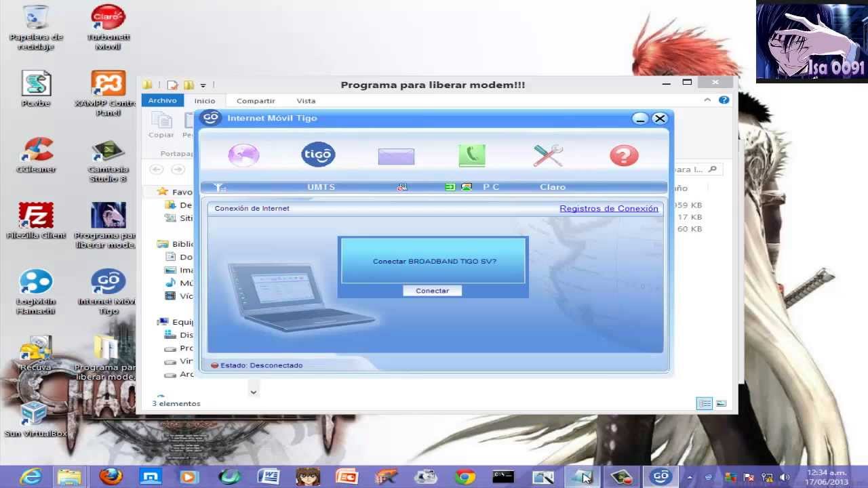The width and height of the screenshot is (868, 488).
Task: Click the Explorer back navigation arrow
Action: (157, 169)
